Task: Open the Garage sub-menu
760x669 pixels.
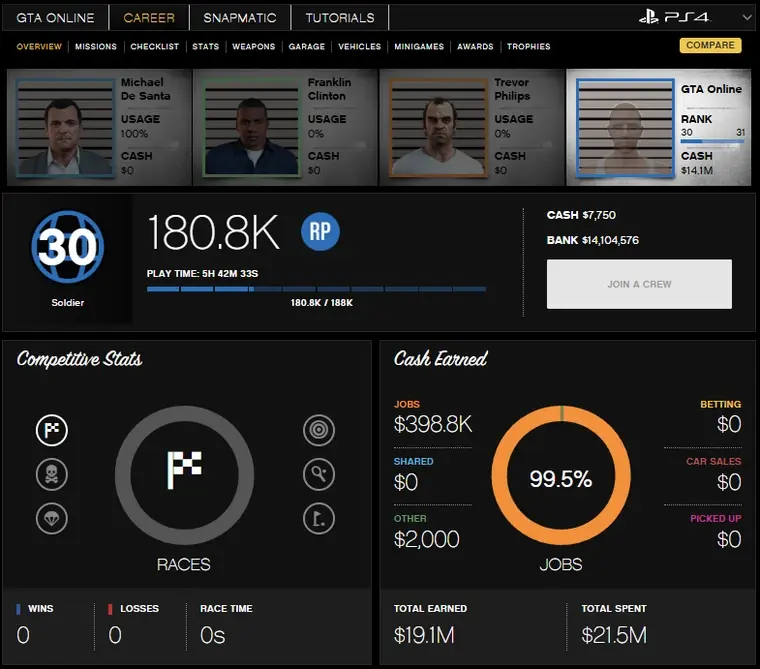Action: tap(307, 46)
